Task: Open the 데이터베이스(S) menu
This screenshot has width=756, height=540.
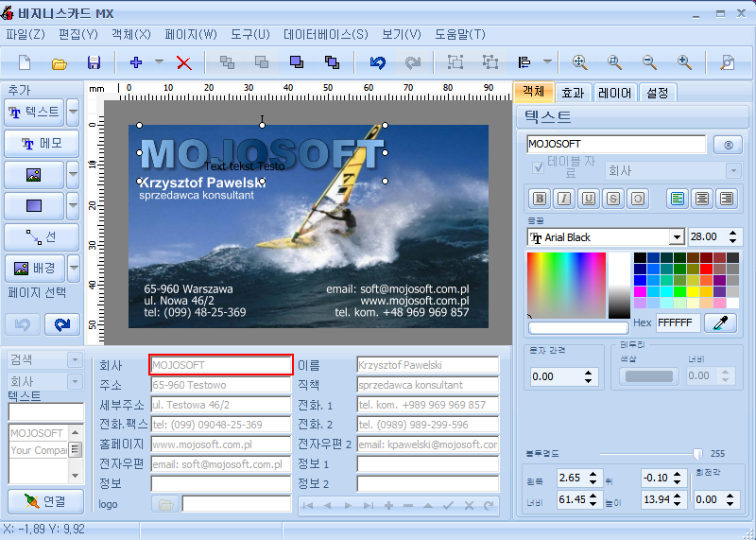Action: (326, 35)
